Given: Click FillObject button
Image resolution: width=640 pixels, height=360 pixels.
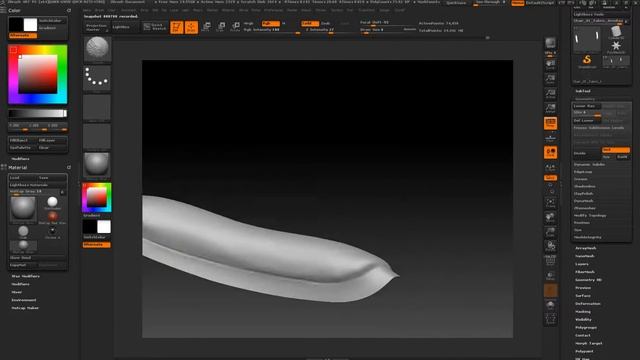Looking at the screenshot, I should pos(23,140).
